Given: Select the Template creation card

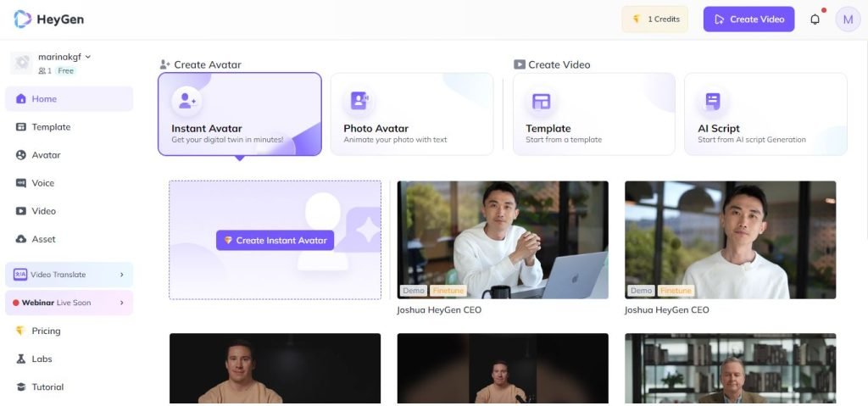Looking at the screenshot, I should point(594,114).
